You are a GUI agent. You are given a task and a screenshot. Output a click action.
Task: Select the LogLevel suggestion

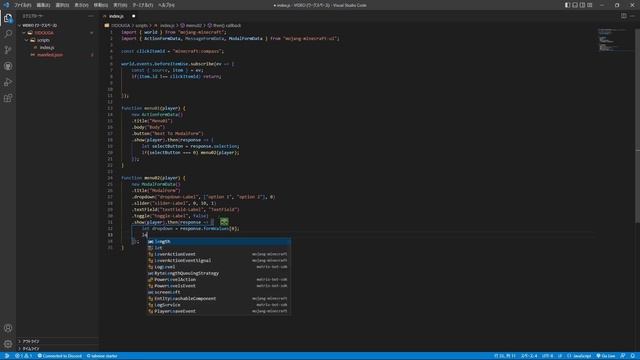pyautogui.click(x=219, y=267)
